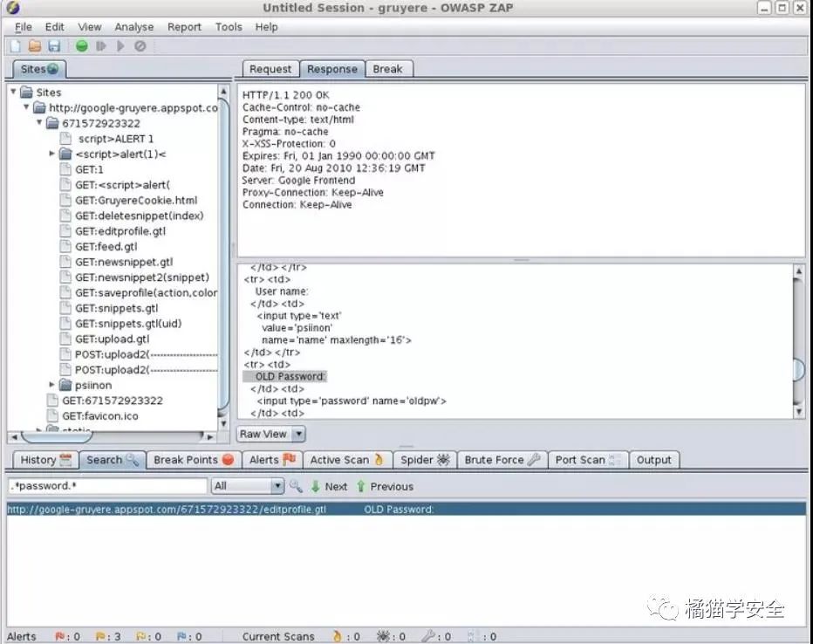Open the Brute Force tab

click(502, 460)
